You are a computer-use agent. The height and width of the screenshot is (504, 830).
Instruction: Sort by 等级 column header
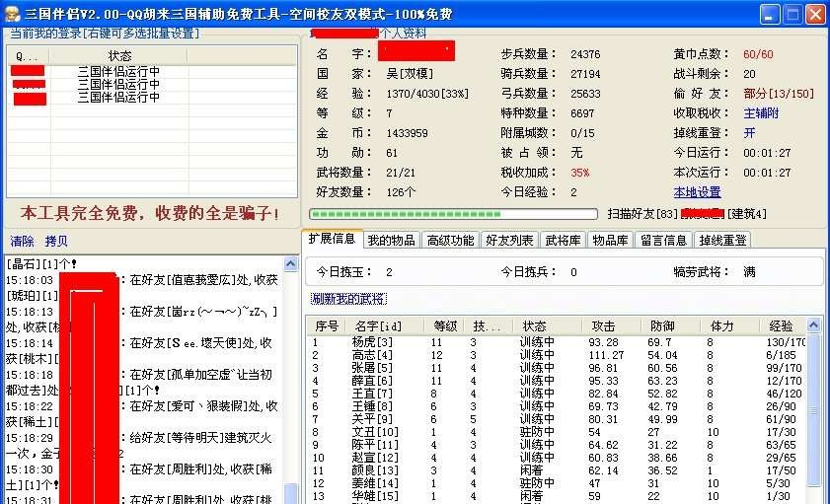tap(445, 325)
